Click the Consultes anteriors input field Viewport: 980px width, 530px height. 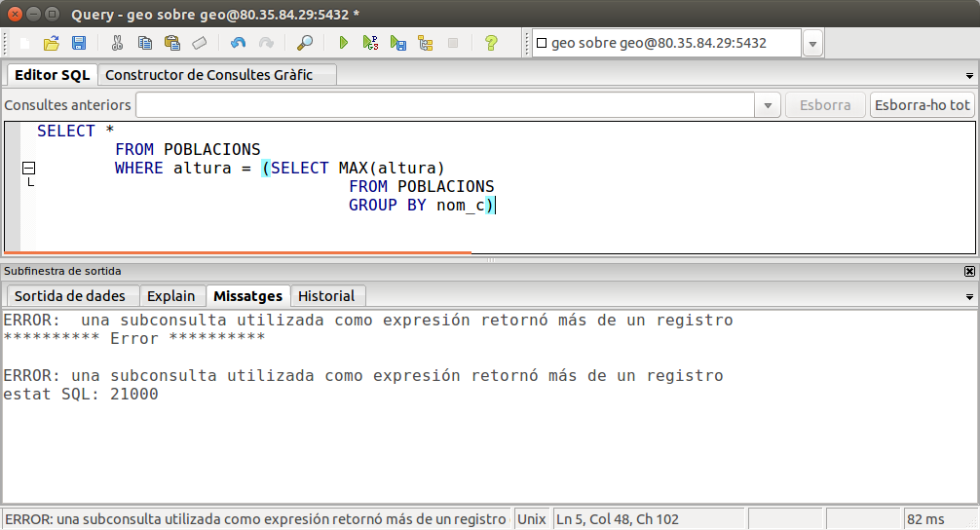tap(445, 105)
